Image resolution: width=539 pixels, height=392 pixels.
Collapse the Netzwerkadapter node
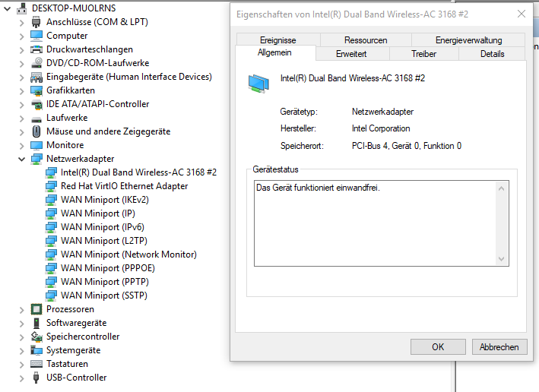[x=21, y=159]
